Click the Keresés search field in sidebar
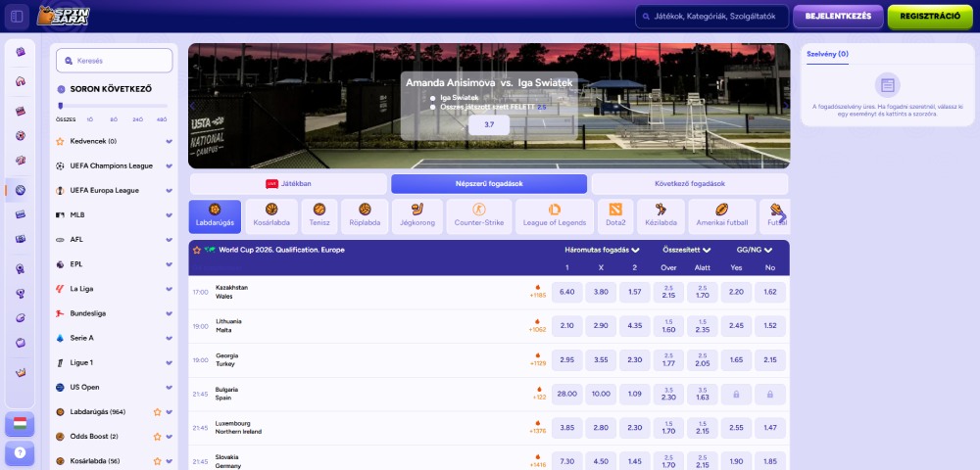The height and width of the screenshot is (470, 980). pos(115,61)
